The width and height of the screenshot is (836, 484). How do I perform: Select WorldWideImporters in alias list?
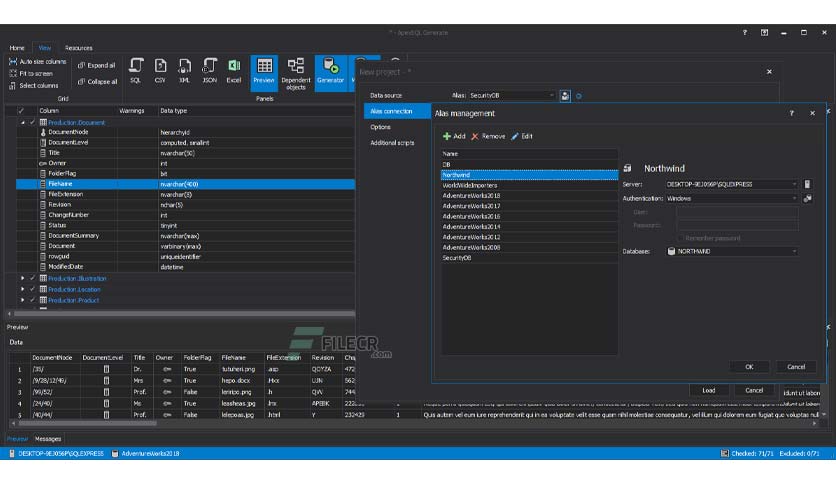(x=529, y=185)
